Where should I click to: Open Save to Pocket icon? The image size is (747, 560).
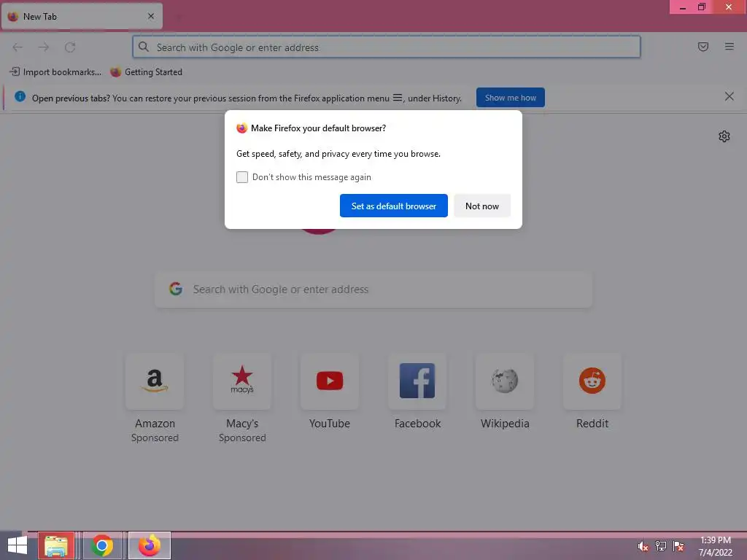(x=703, y=47)
